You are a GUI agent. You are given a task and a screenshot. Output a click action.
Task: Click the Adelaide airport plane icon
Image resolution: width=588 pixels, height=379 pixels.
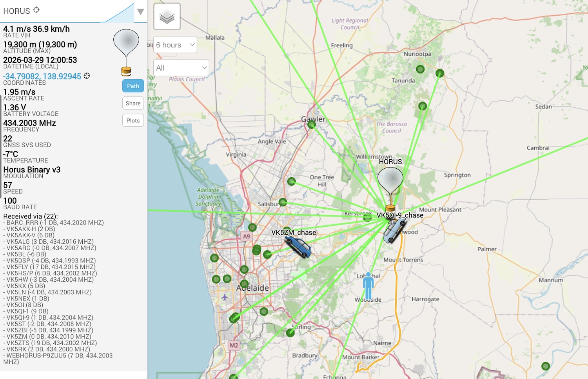(225, 297)
